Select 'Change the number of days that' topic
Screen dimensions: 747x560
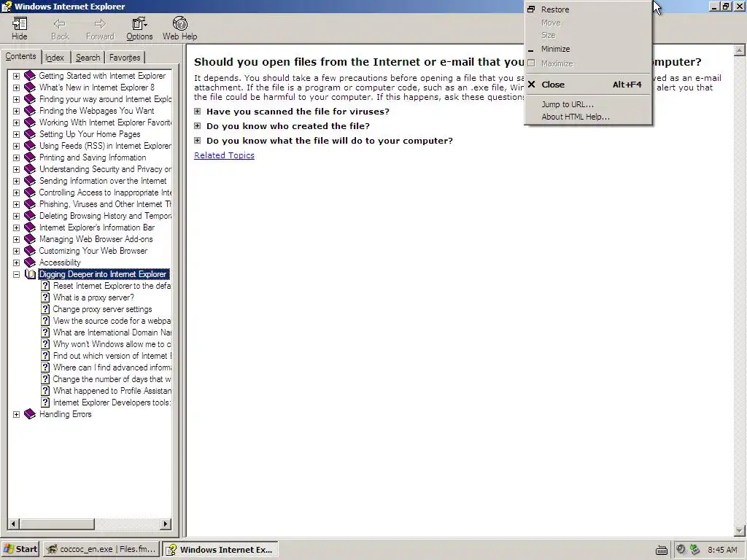coord(112,379)
